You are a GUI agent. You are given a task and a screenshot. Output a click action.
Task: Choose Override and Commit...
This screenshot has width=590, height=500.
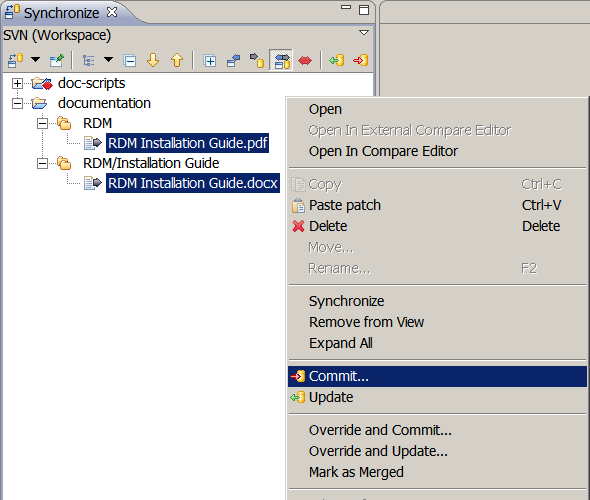coord(437,430)
